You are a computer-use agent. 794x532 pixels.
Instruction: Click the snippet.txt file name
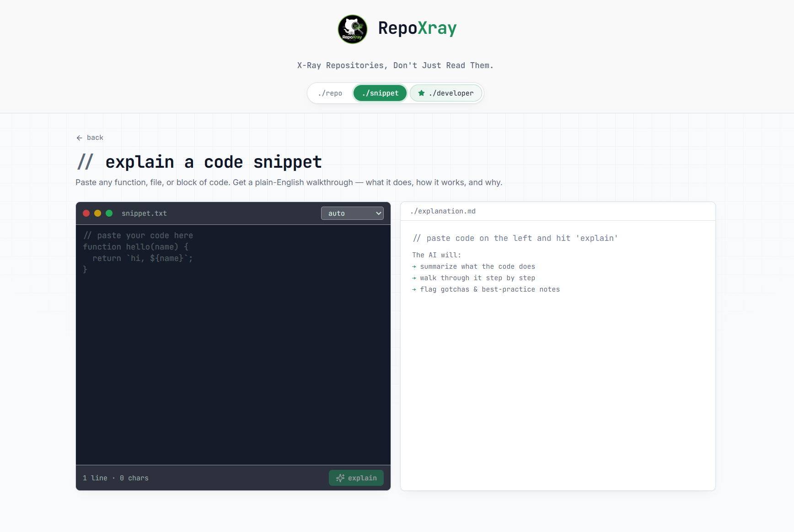coord(144,213)
